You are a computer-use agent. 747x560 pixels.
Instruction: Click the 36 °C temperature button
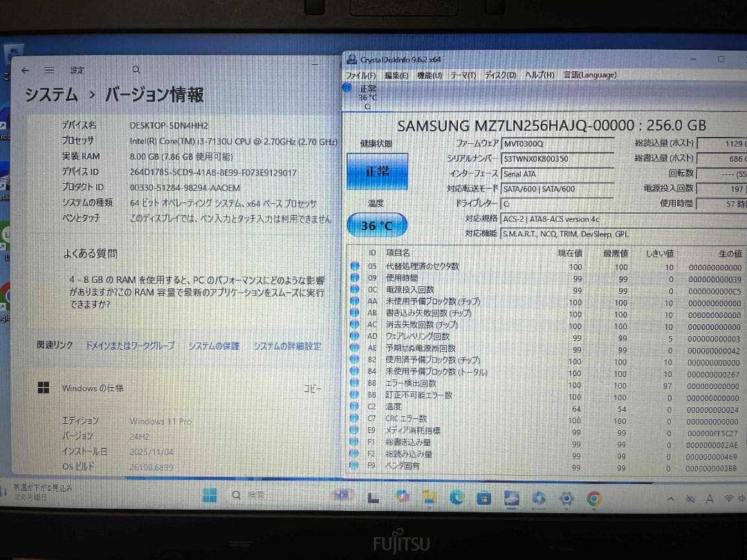(377, 225)
